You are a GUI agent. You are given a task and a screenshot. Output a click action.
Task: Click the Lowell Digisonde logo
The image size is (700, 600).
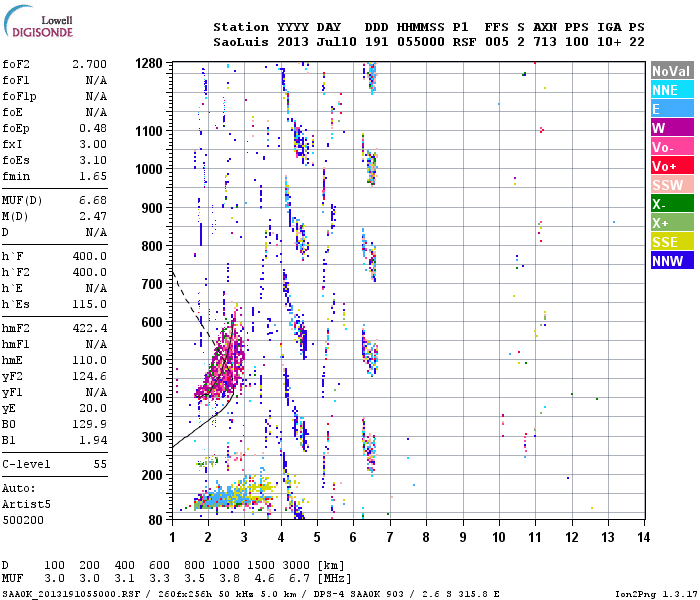point(38,22)
